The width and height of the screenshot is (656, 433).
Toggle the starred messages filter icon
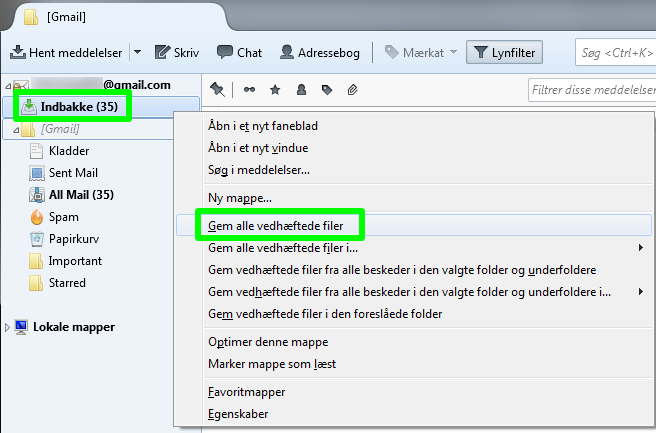tap(275, 90)
